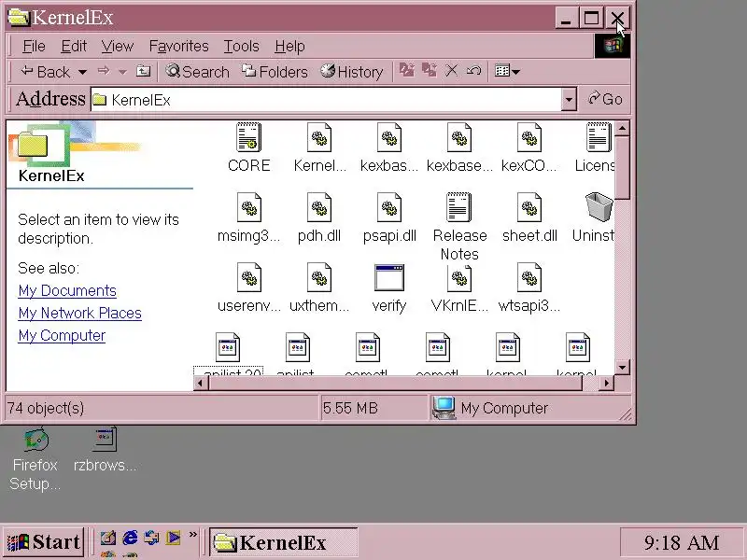Image resolution: width=747 pixels, height=560 pixels.
Task: Click the vertical scrollbar up arrow
Action: pos(622,128)
